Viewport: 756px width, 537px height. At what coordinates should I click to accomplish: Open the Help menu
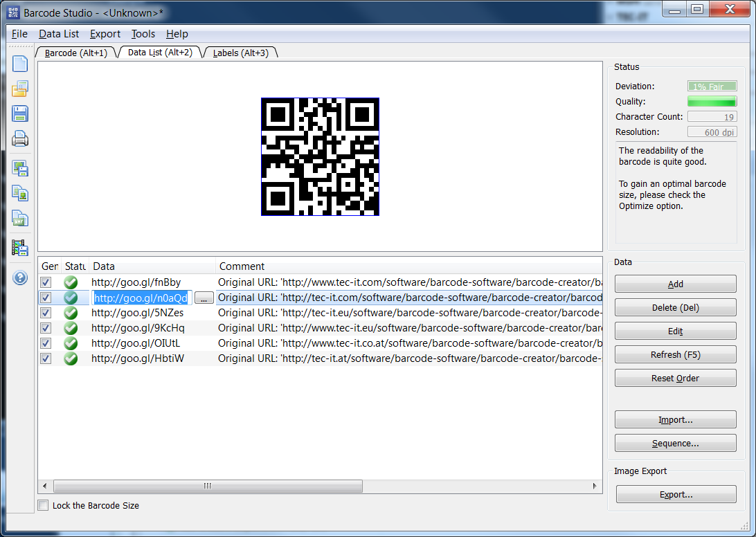click(x=177, y=34)
